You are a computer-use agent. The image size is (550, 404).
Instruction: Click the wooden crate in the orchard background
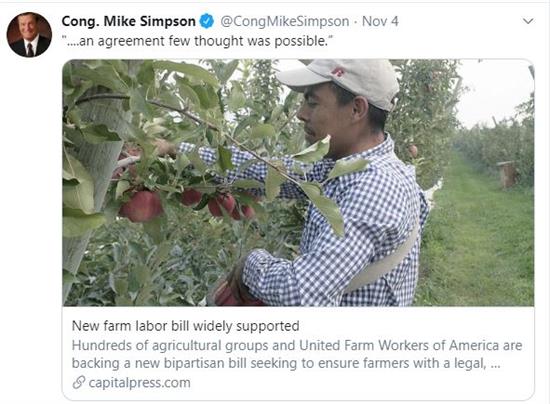click(505, 174)
